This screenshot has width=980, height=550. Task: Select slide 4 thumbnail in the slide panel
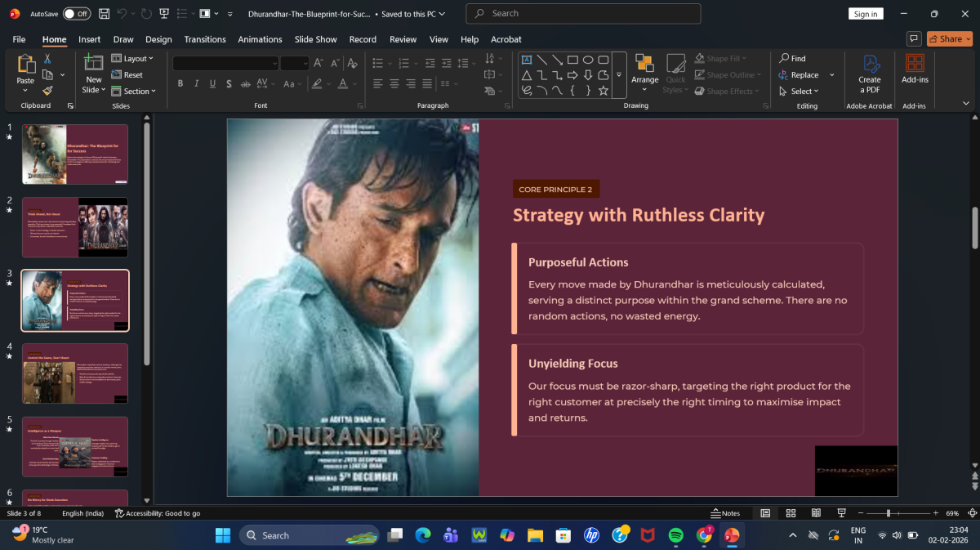[x=75, y=373]
